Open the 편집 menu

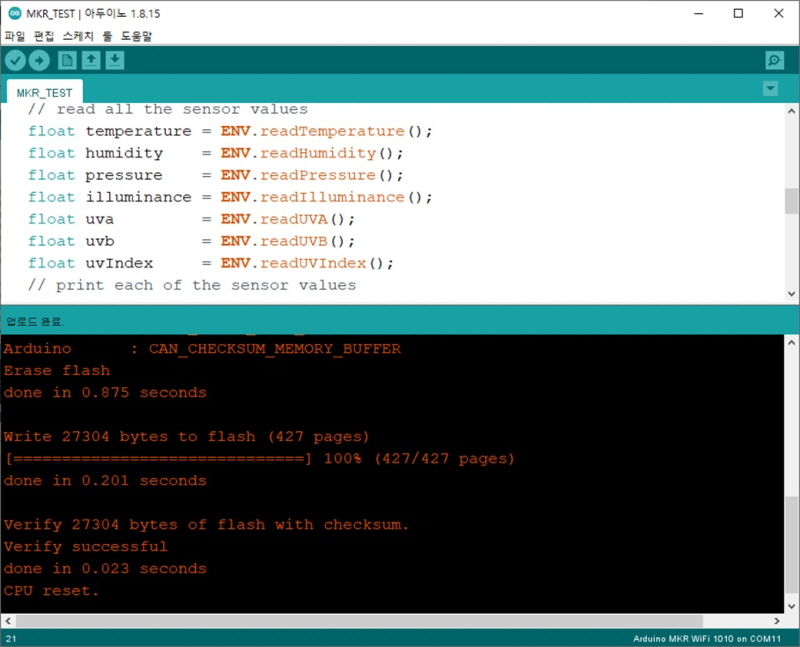pyautogui.click(x=44, y=36)
